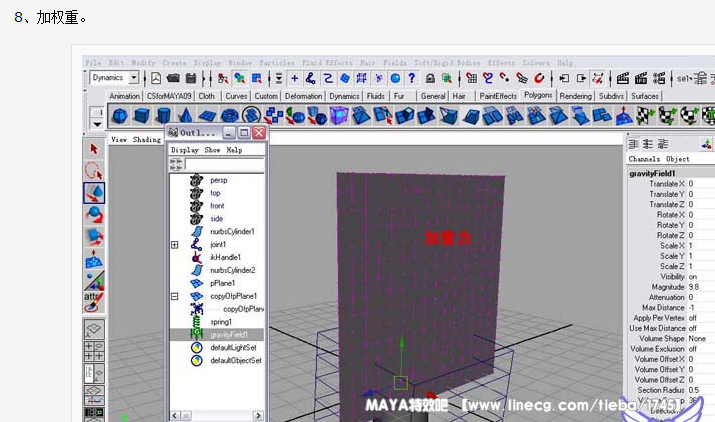Select nurbsCylinder1 in Outliner

click(x=232, y=232)
